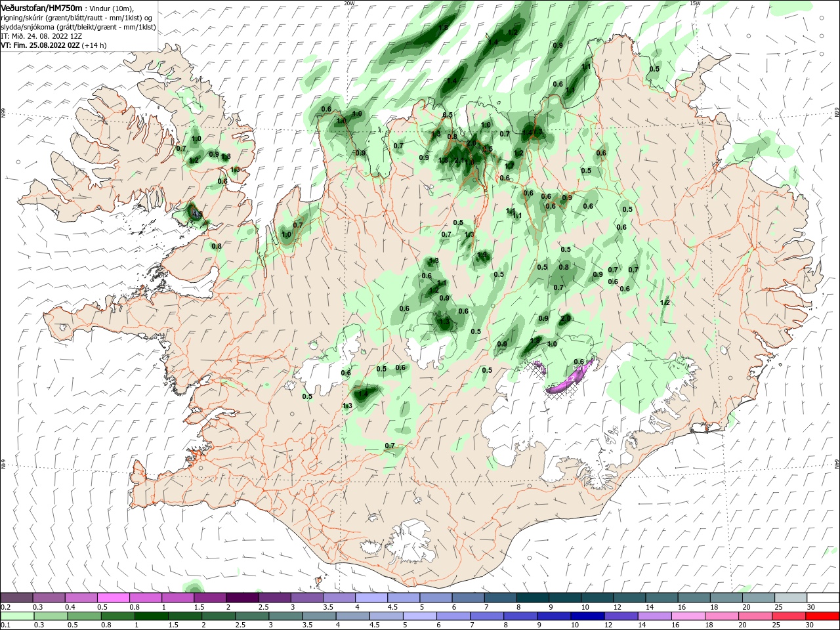Select the 20 grey snow-scale swatch

[x=759, y=597]
